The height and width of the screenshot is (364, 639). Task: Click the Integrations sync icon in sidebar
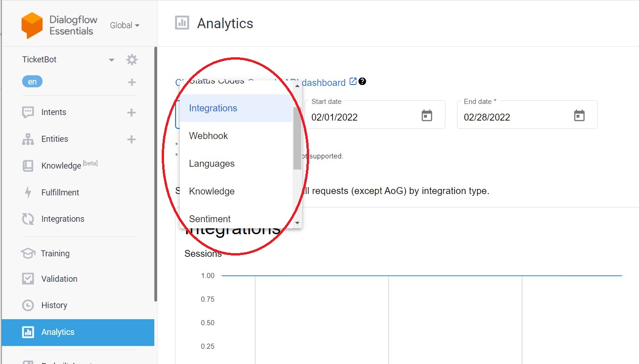[x=28, y=218]
